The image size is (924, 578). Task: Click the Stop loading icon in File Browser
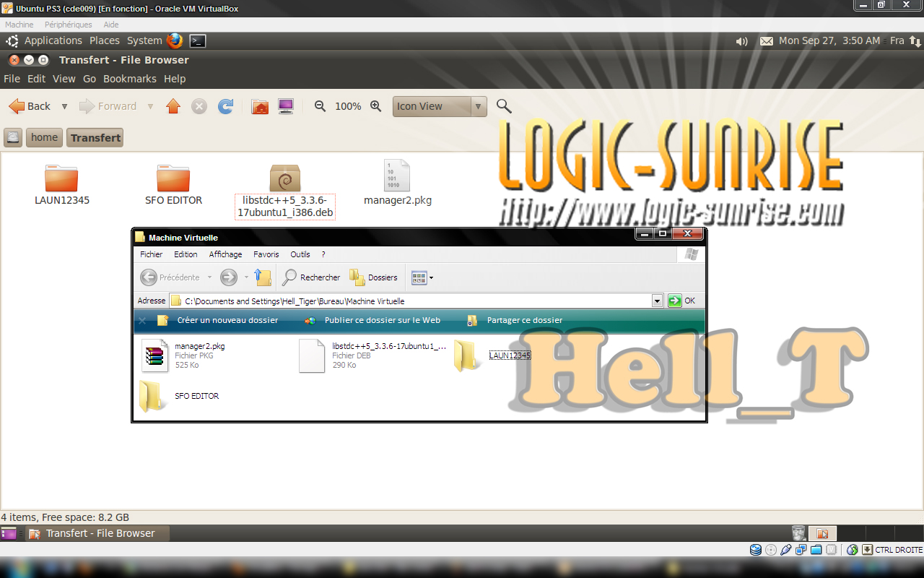(199, 106)
